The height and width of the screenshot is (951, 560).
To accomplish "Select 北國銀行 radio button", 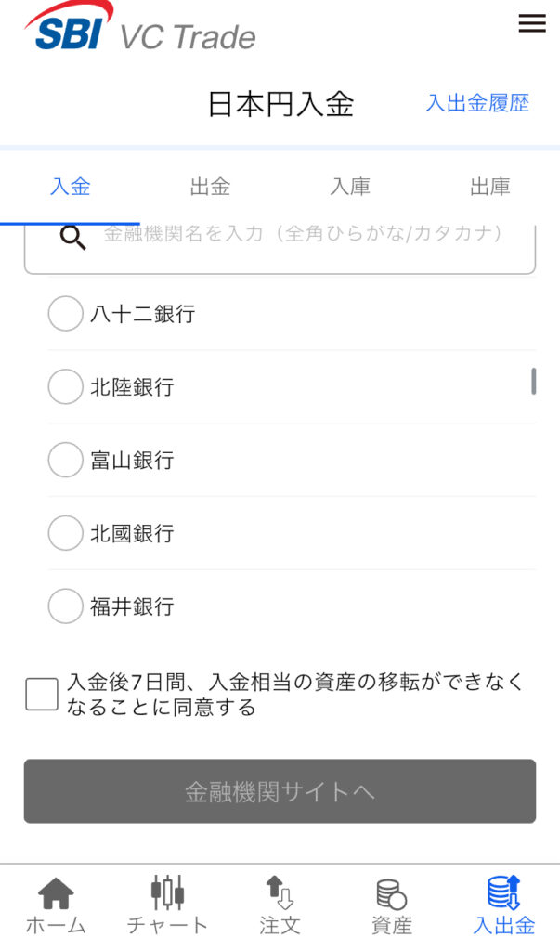I will [x=65, y=534].
